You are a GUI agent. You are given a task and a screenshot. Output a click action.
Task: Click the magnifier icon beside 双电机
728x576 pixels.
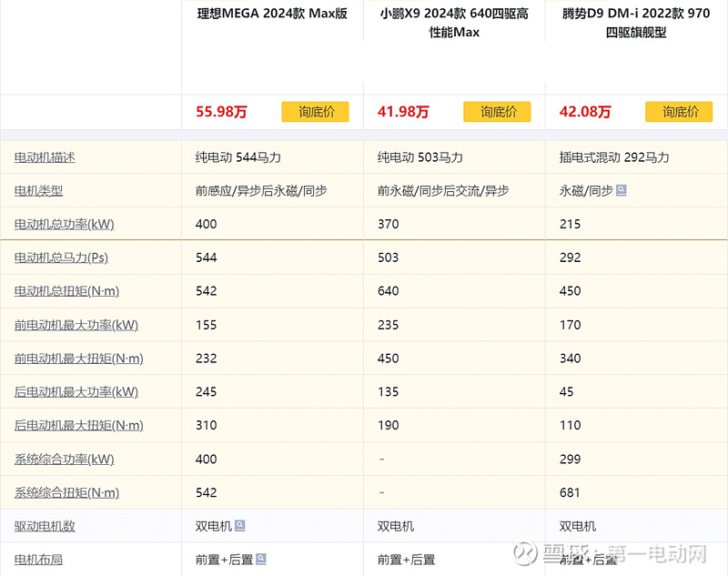238,526
